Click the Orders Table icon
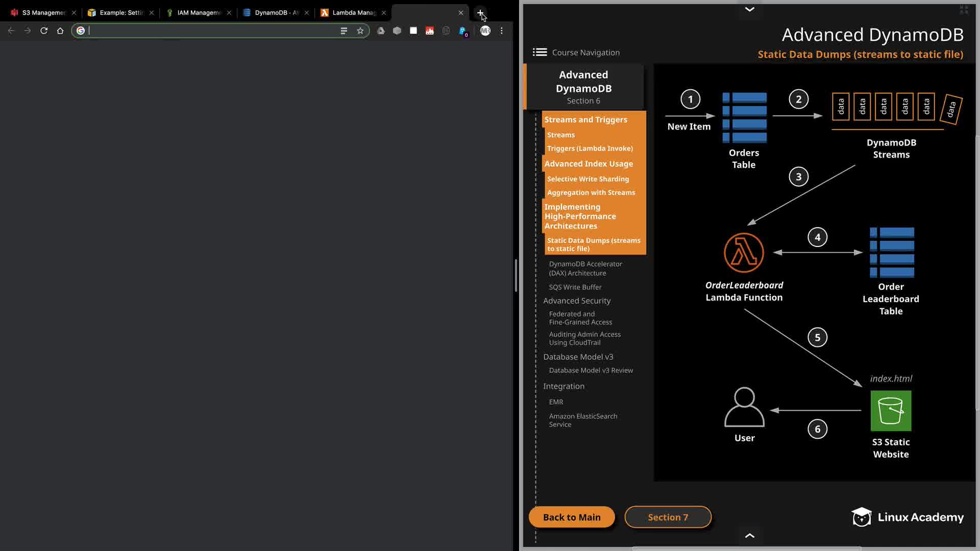980x551 pixels. tap(744, 117)
